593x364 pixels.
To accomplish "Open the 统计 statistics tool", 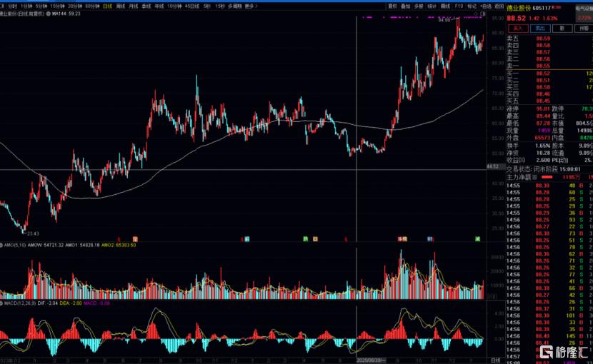I will pos(432,6).
